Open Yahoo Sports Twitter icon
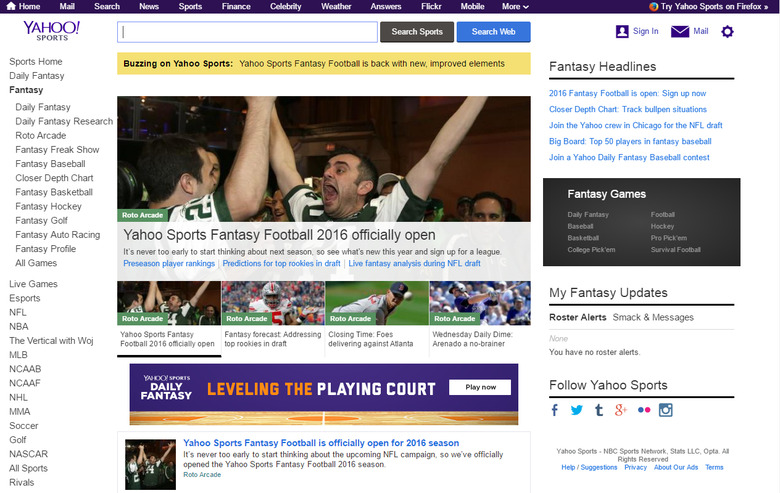 [x=577, y=410]
